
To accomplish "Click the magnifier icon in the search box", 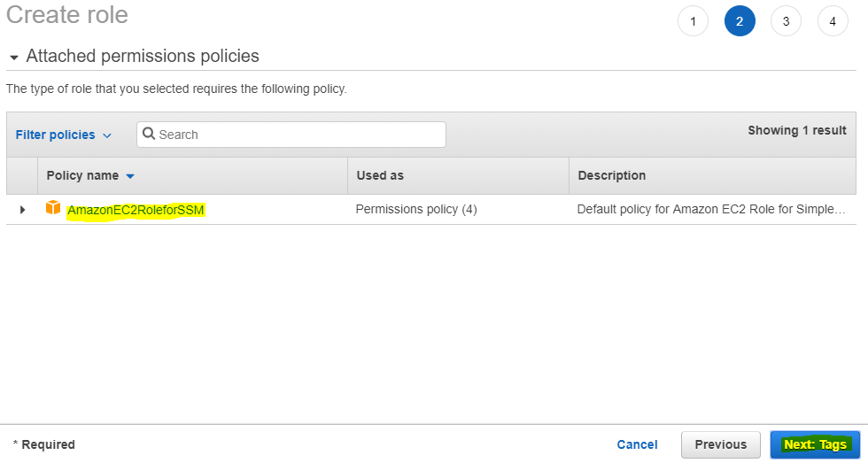I will pyautogui.click(x=149, y=134).
